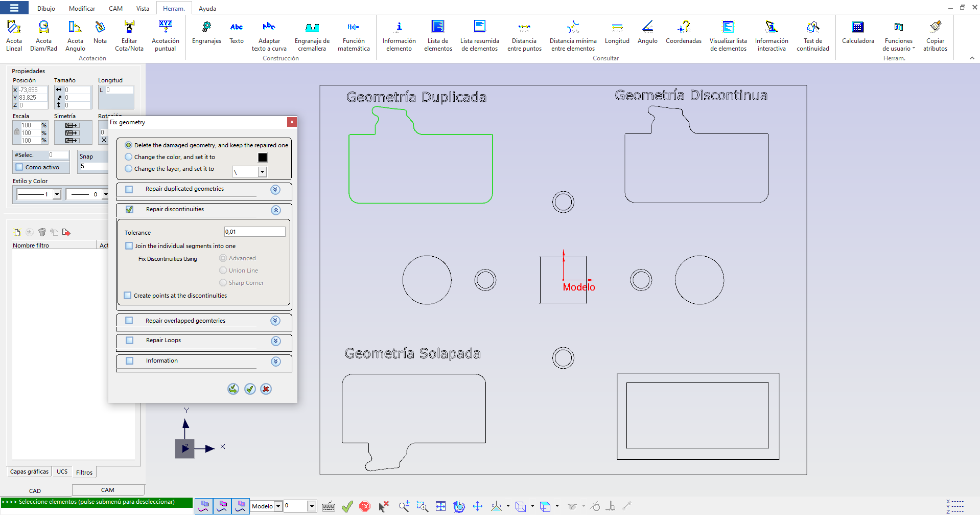
Task: Expand the Information section in Fix geometry
Action: (x=275, y=361)
